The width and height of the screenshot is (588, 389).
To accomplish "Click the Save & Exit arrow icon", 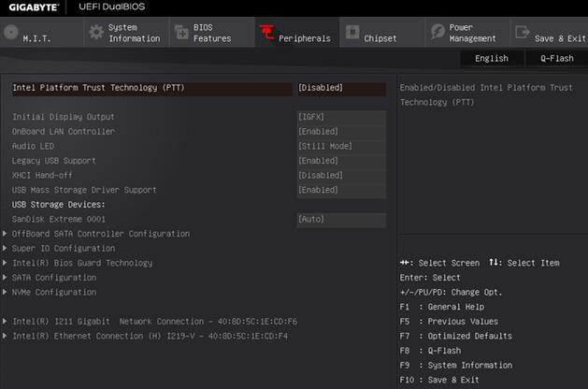I will tap(522, 33).
